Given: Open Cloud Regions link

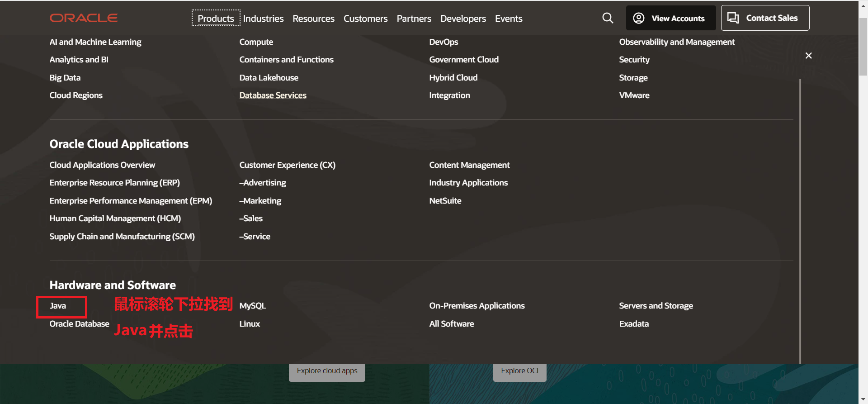Looking at the screenshot, I should pos(76,95).
